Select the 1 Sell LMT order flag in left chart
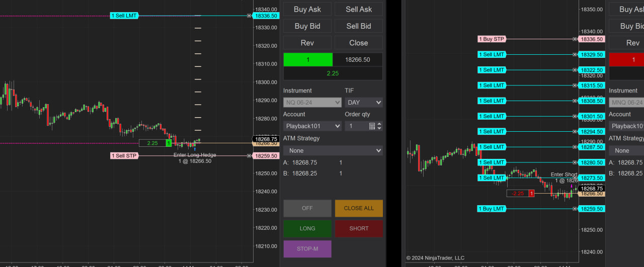644x267 pixels. [x=124, y=16]
